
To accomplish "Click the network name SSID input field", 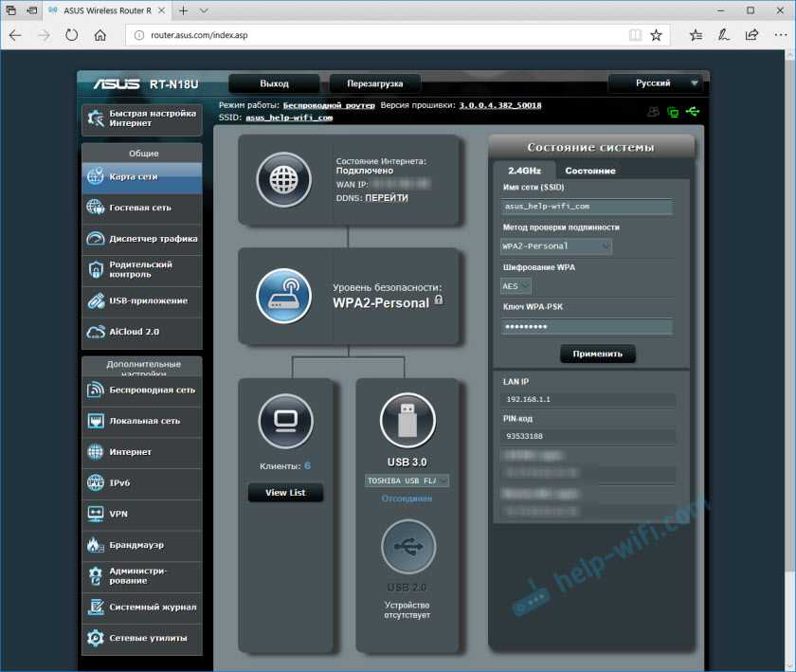I will tap(587, 207).
